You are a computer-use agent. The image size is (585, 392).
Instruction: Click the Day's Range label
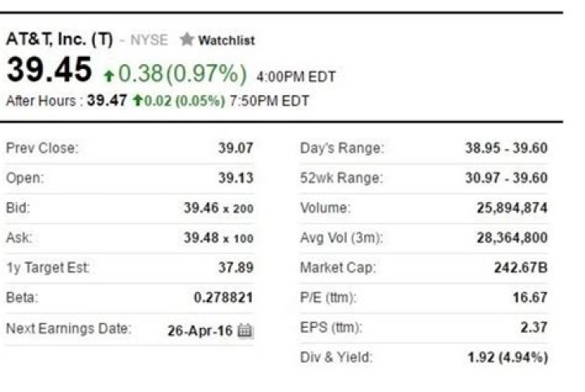(342, 149)
